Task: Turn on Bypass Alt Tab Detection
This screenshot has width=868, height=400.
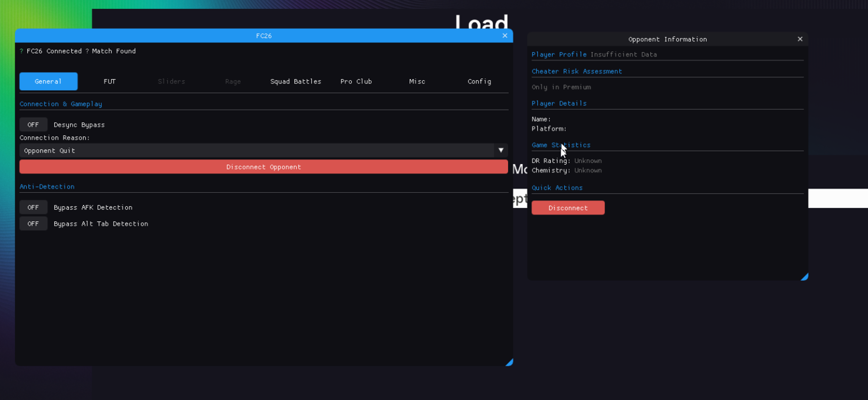Action: tap(33, 224)
